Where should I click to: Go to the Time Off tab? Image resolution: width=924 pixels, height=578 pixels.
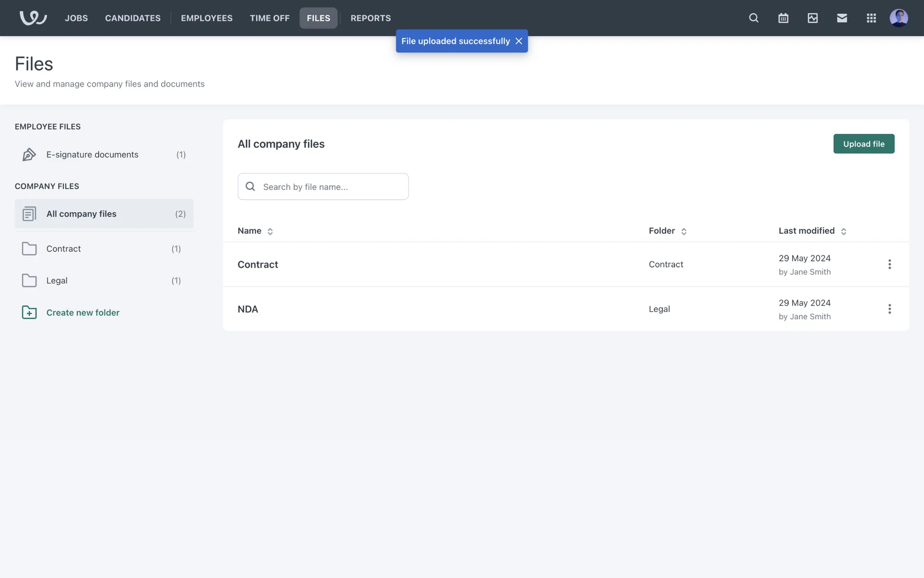pos(269,18)
